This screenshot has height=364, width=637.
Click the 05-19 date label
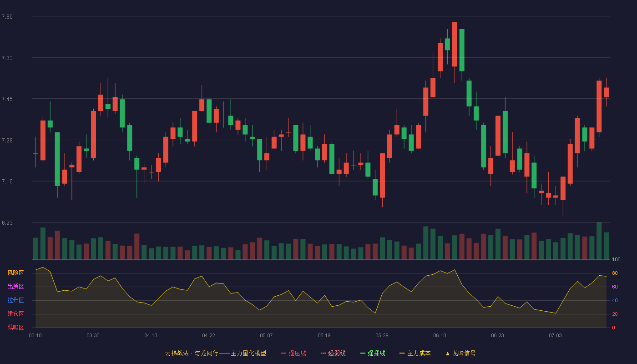click(x=324, y=335)
